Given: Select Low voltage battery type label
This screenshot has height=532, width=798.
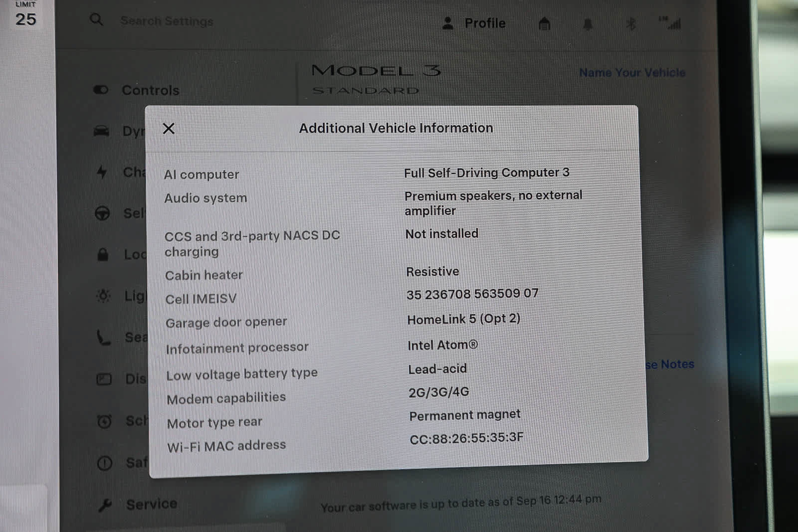Looking at the screenshot, I should tap(242, 374).
